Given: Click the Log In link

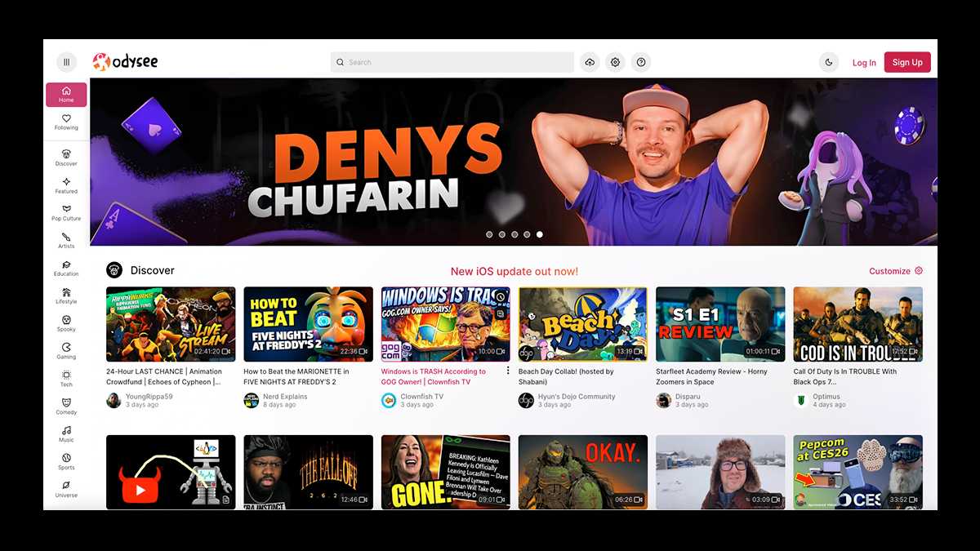Looking at the screenshot, I should point(864,63).
